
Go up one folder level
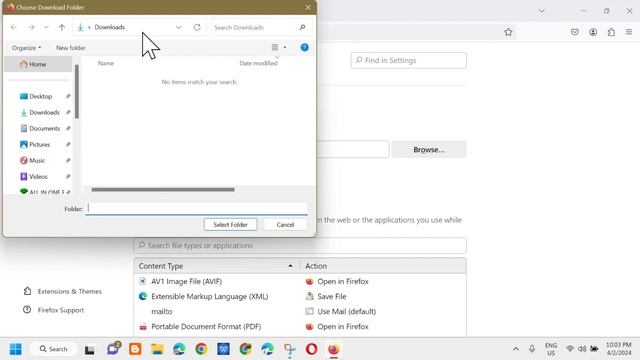coord(62,27)
